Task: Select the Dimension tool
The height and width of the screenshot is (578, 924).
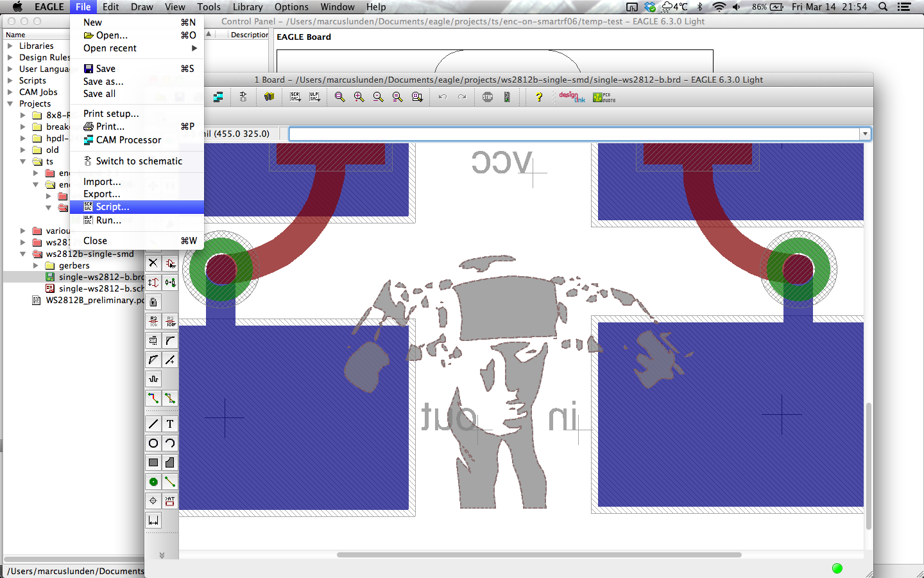Action: (x=153, y=520)
